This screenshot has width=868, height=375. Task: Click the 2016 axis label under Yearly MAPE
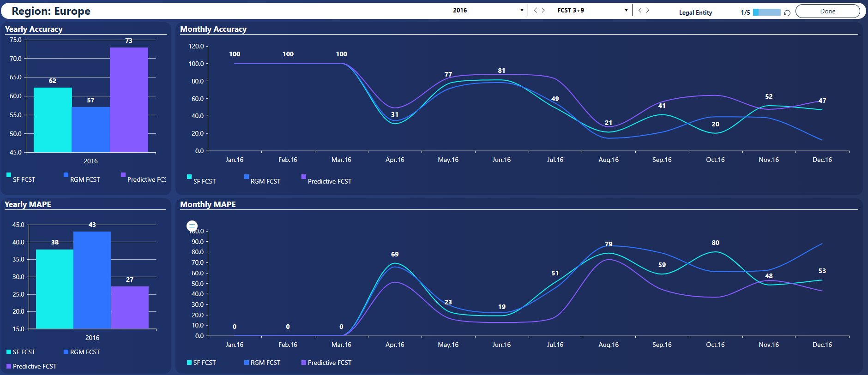[92, 338]
